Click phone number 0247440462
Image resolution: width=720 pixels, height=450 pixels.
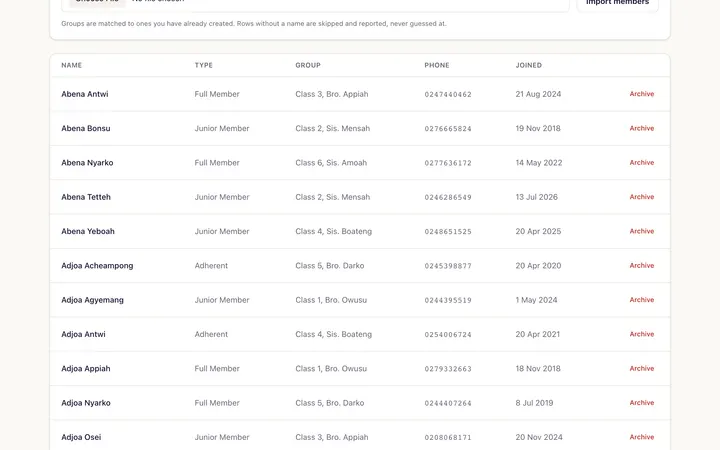point(448,94)
